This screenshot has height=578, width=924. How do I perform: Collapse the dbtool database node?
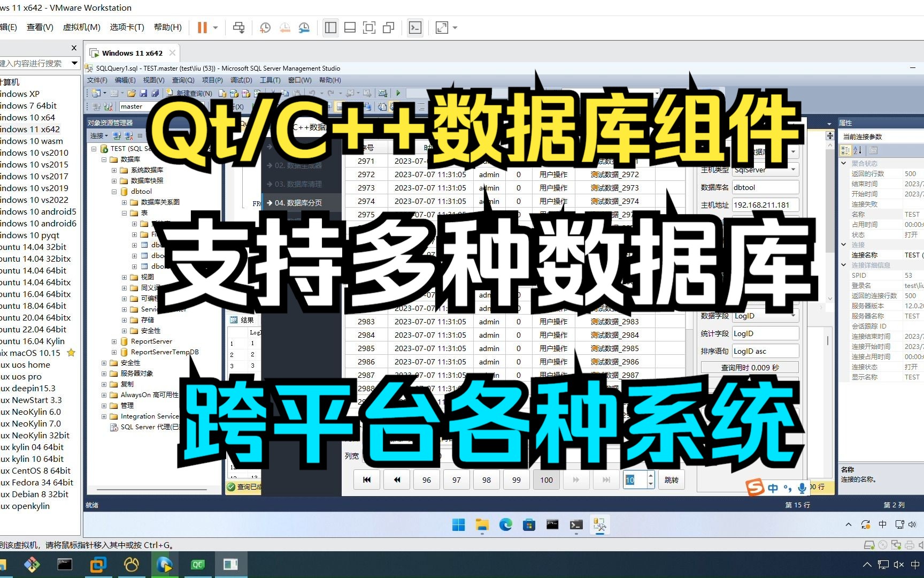(x=114, y=192)
